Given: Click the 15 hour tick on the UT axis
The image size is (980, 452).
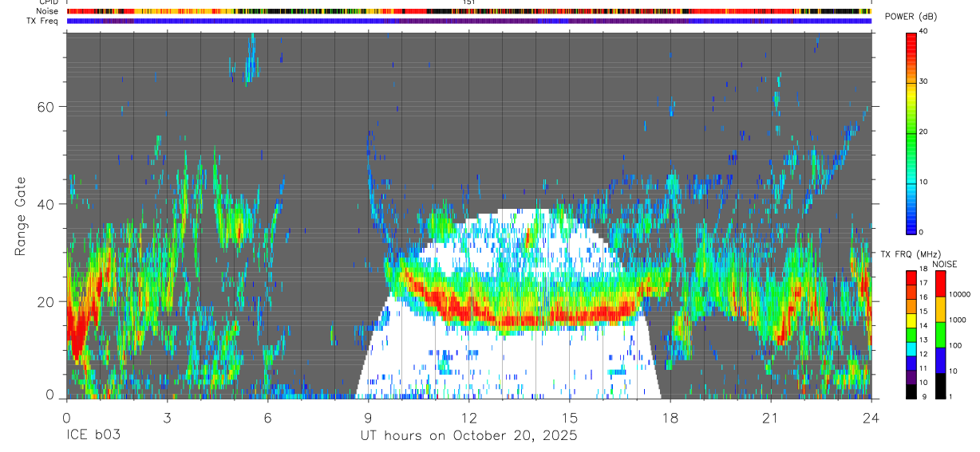Looking at the screenshot, I should [570, 417].
